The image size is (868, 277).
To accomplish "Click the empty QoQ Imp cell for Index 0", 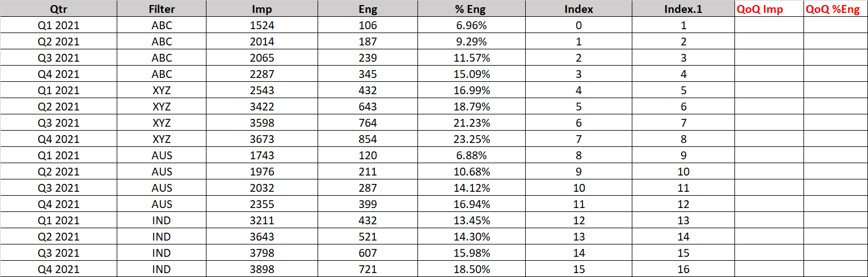I will (769, 25).
